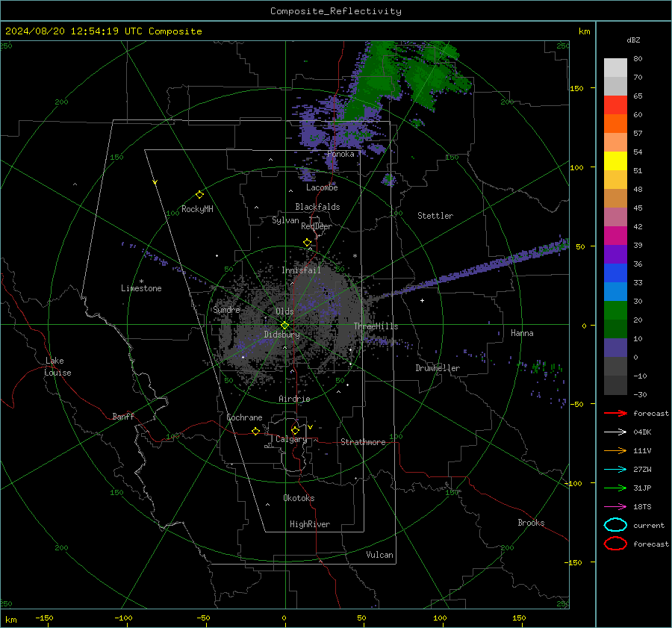The height and width of the screenshot is (628, 672).
Task: Click the yellow diamond marker near Cochrane
Action: (256, 431)
